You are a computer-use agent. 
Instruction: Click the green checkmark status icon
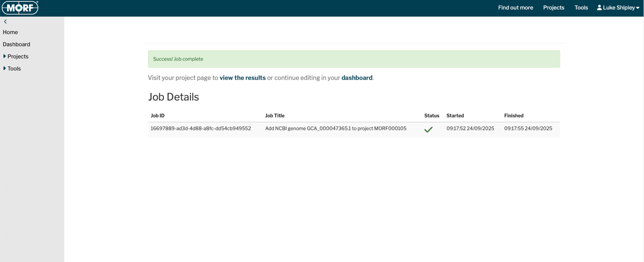pyautogui.click(x=428, y=130)
